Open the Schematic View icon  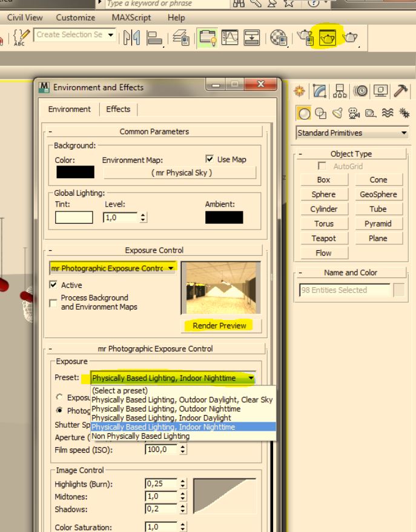tap(251, 38)
